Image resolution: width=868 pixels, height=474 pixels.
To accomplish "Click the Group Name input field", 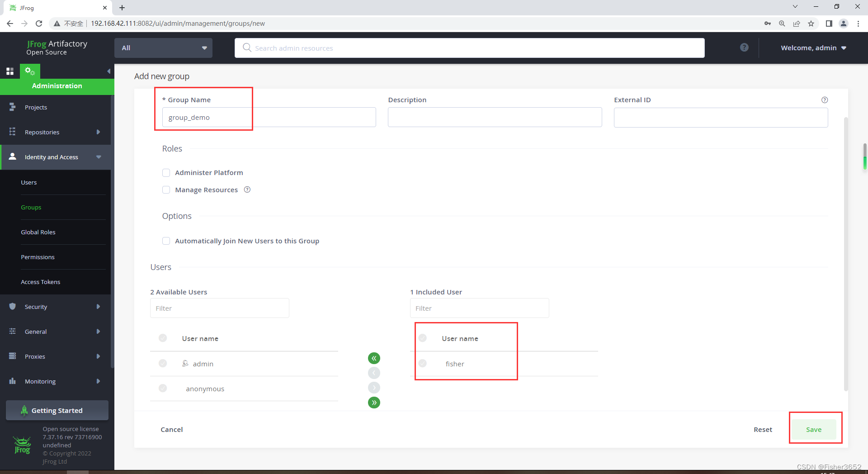I will point(269,117).
